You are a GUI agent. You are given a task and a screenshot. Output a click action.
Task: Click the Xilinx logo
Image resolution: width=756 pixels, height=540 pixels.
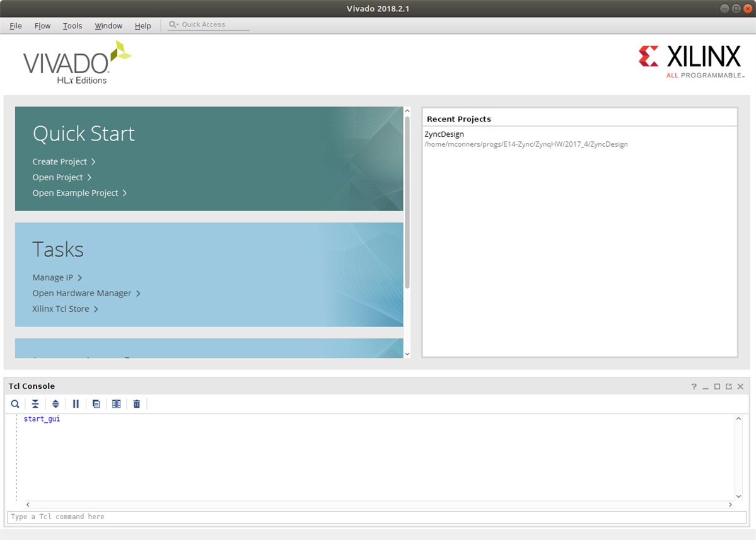[692, 61]
